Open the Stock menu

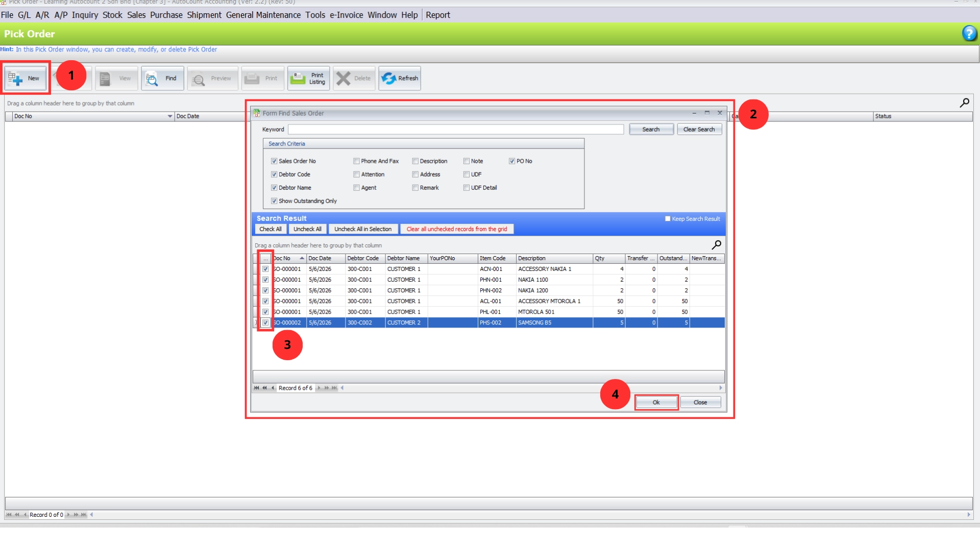coord(112,15)
